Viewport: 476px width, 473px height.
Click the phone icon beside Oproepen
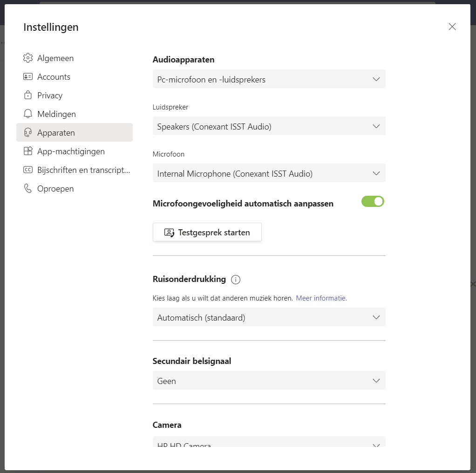pos(28,188)
